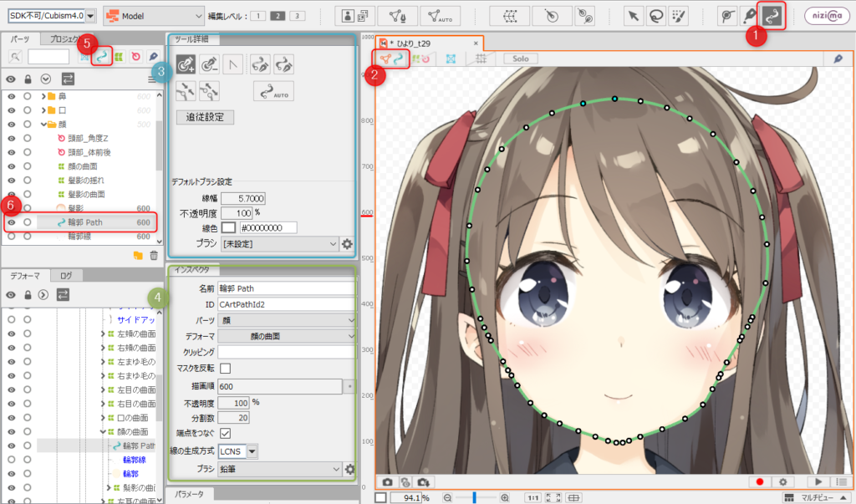This screenshot has height=504, width=856.
Task: Click the 追従設定 button
Action: (x=205, y=117)
